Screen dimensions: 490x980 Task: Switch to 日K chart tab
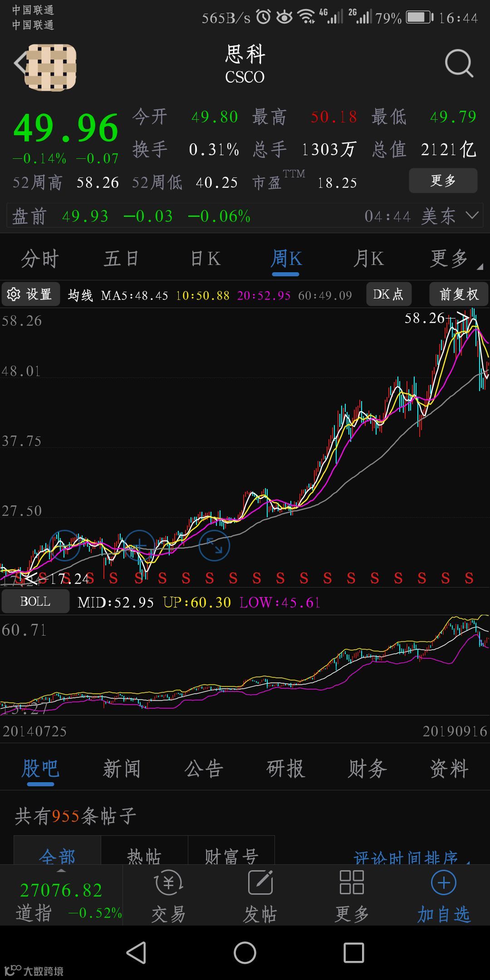206,259
